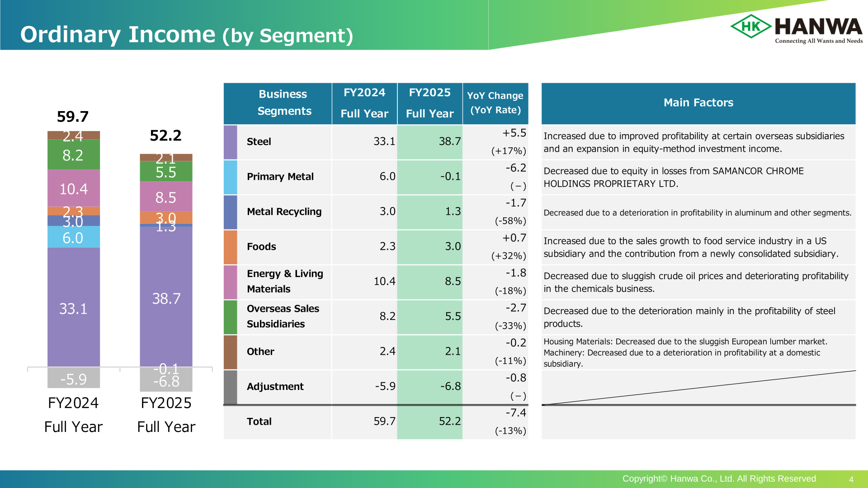Click the YoY Change column header
The image size is (868, 488).
(x=495, y=103)
